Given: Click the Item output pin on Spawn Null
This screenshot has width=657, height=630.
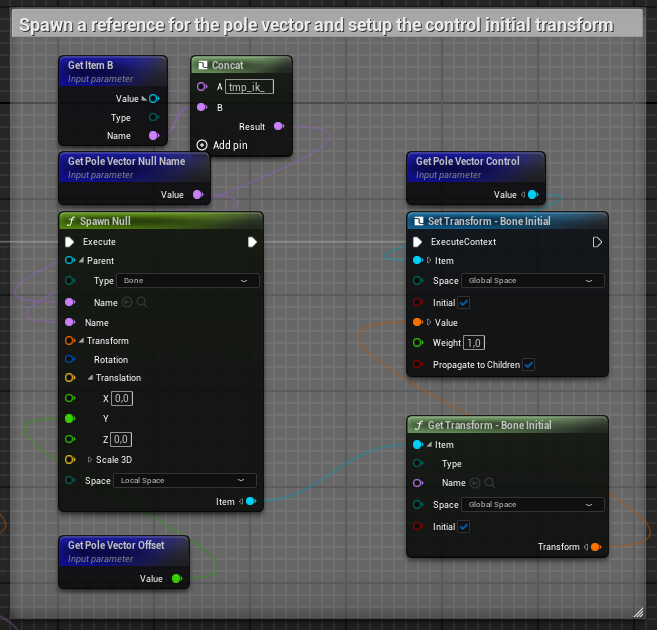Looking at the screenshot, I should [251, 501].
